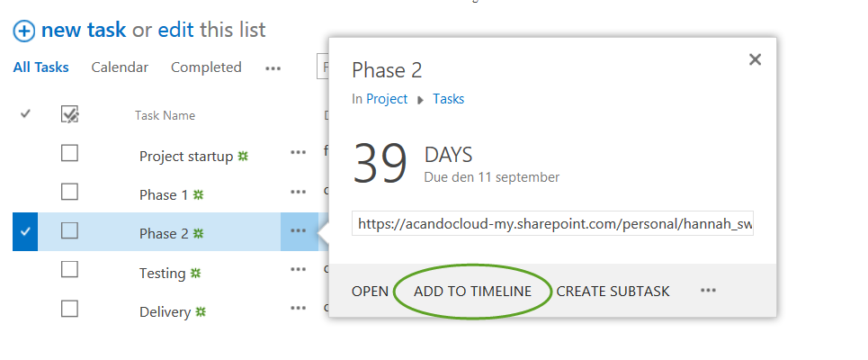This screenshot has height=360, width=868.
Task: Switch to the Completed view
Action: tap(206, 67)
